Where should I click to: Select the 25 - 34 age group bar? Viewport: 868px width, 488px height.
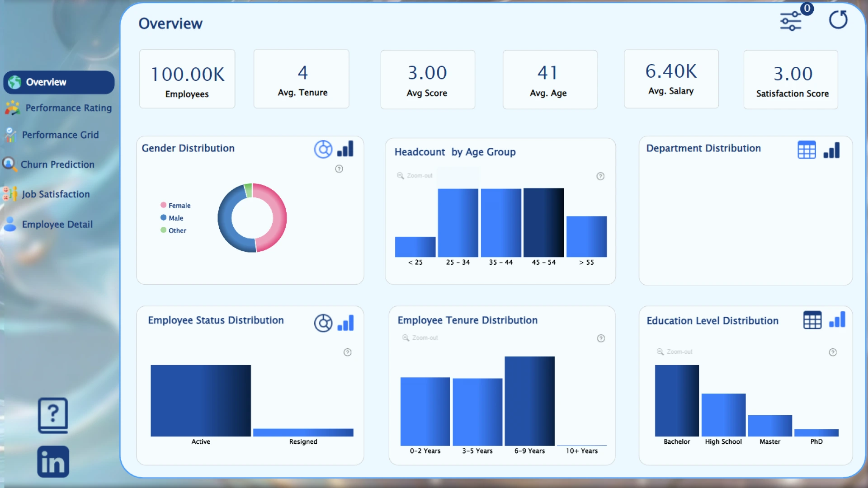tap(458, 223)
